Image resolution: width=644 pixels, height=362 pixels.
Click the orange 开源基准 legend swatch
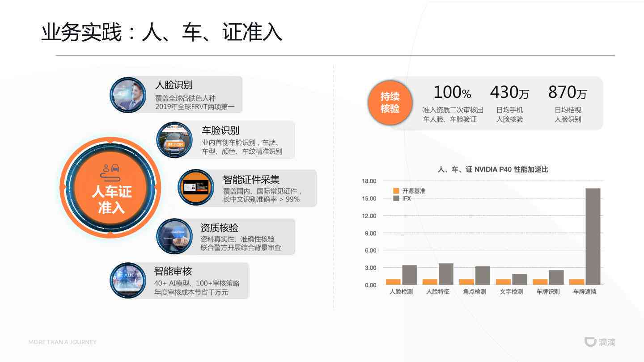pos(396,191)
